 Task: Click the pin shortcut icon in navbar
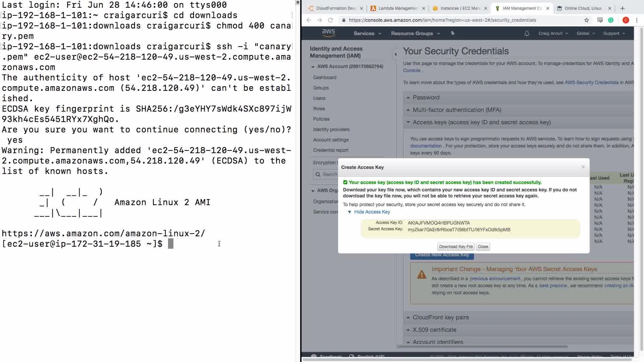(x=452, y=33)
